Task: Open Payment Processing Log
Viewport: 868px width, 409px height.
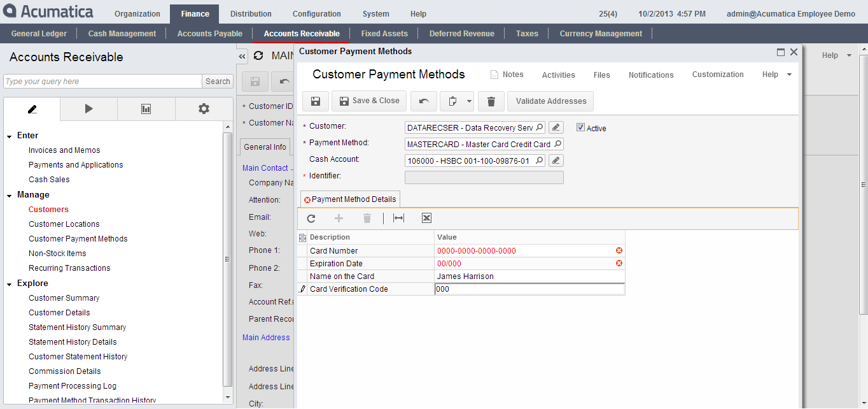Action: 73,386
